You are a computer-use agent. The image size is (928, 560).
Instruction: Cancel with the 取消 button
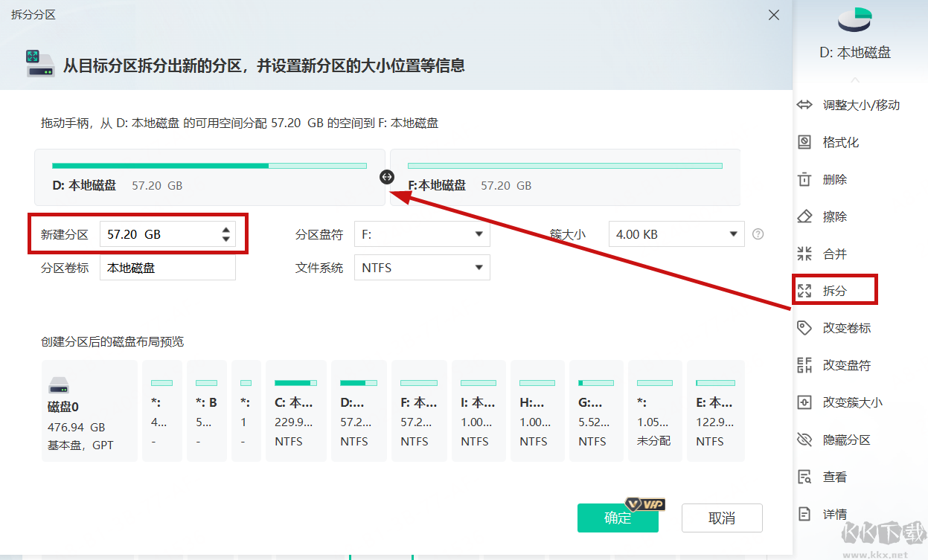coord(722,518)
